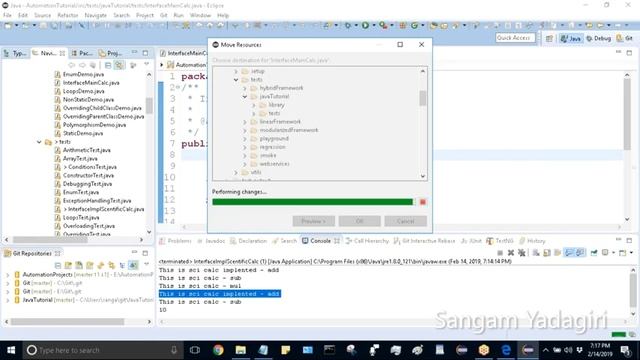This screenshot has height=360, width=640.
Task: Switch to the Debug perspective
Action: click(598, 38)
